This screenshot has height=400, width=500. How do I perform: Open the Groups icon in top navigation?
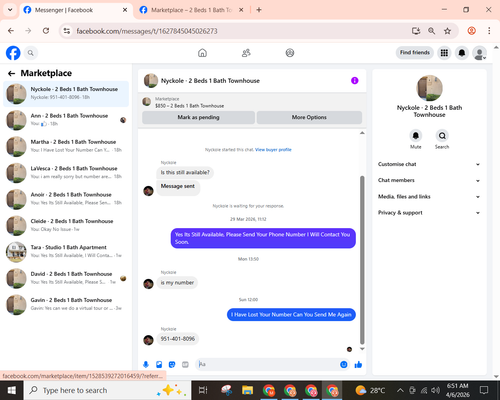click(290, 53)
